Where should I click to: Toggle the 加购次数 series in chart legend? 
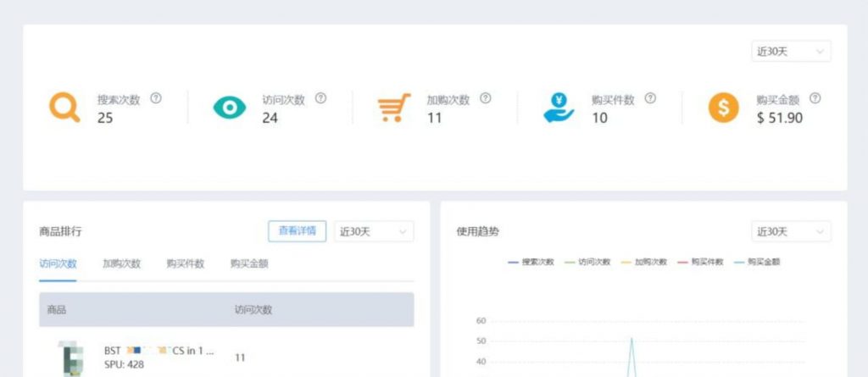644,262
